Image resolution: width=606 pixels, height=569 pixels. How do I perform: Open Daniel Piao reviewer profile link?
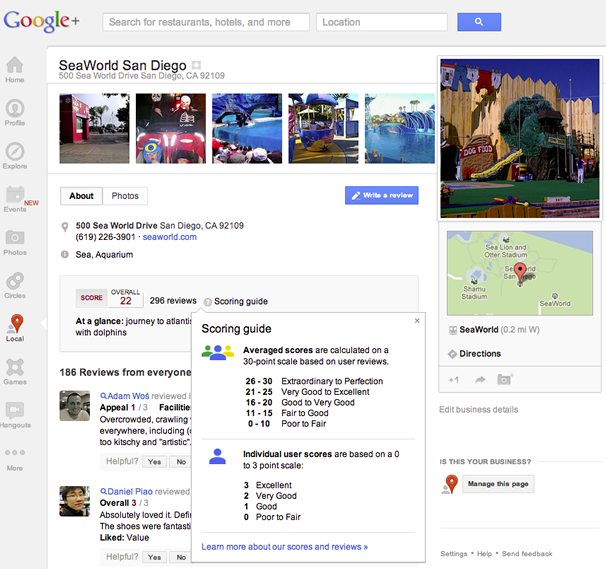[x=130, y=492]
